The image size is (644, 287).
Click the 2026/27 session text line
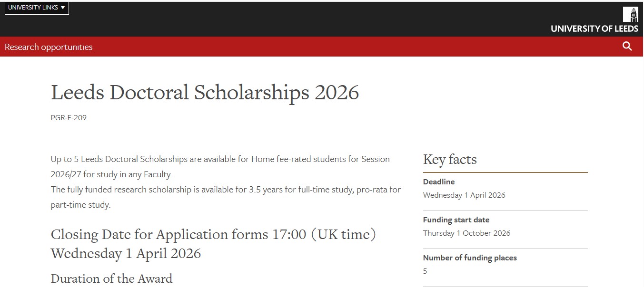(x=111, y=174)
